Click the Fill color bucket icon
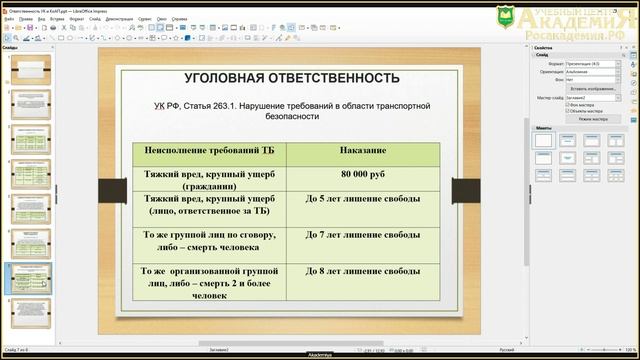Screen dimensions: 640x360 pyautogui.click(x=38, y=38)
